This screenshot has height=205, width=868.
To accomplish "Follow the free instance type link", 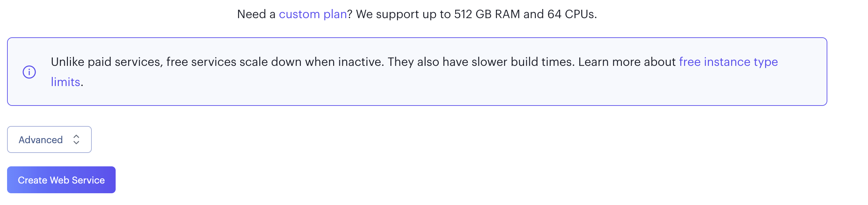I will click(x=728, y=62).
